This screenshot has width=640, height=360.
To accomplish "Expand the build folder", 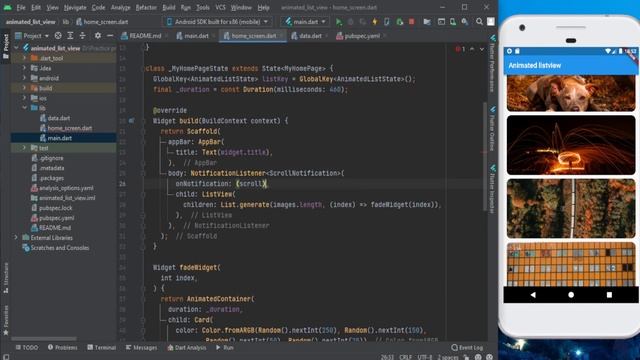I will pyautogui.click(x=24, y=88).
